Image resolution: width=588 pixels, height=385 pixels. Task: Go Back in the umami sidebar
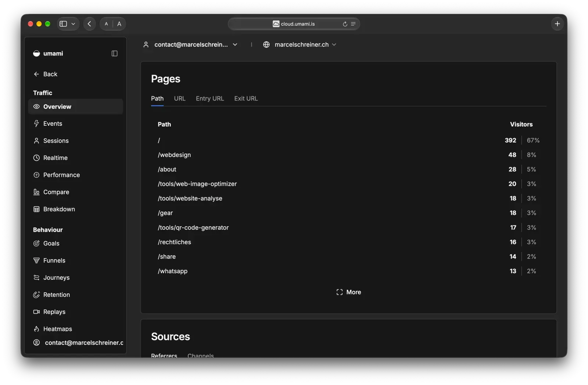[46, 74]
